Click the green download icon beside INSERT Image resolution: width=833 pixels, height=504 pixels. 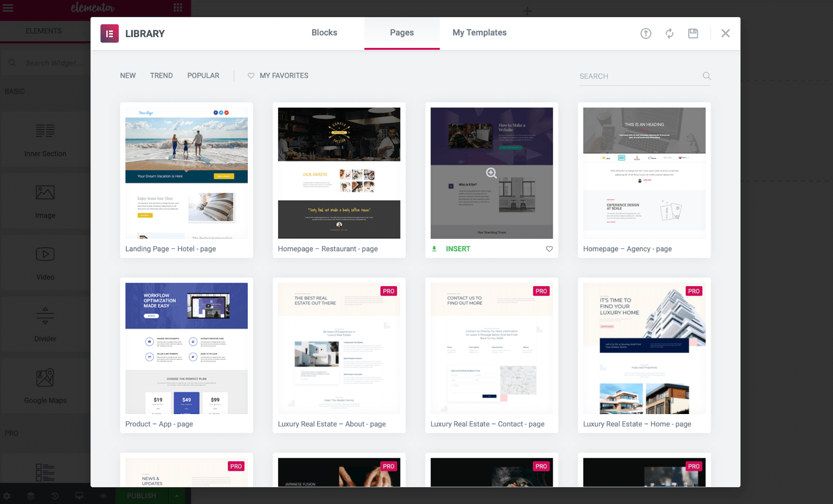click(434, 249)
